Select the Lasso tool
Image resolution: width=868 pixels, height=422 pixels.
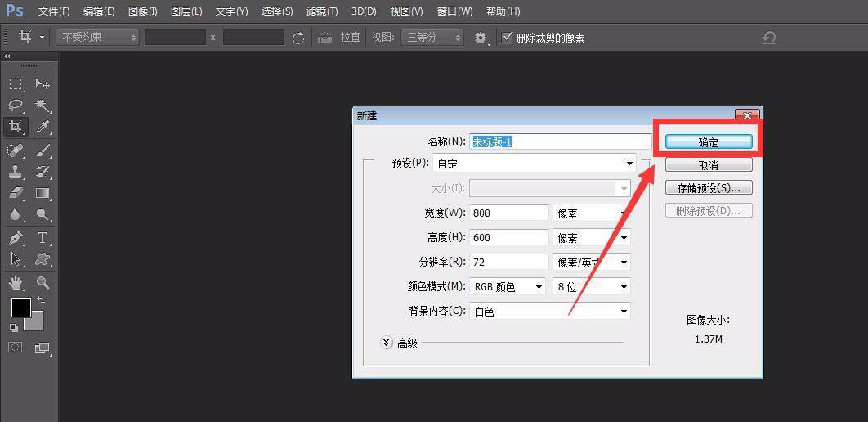(16, 105)
